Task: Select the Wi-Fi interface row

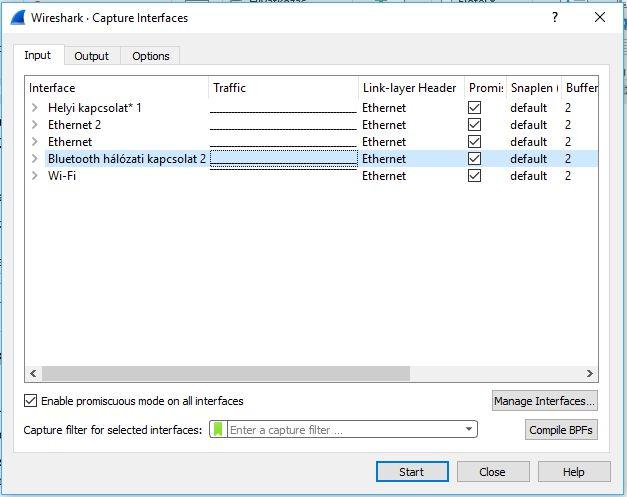Action: pyautogui.click(x=312, y=176)
